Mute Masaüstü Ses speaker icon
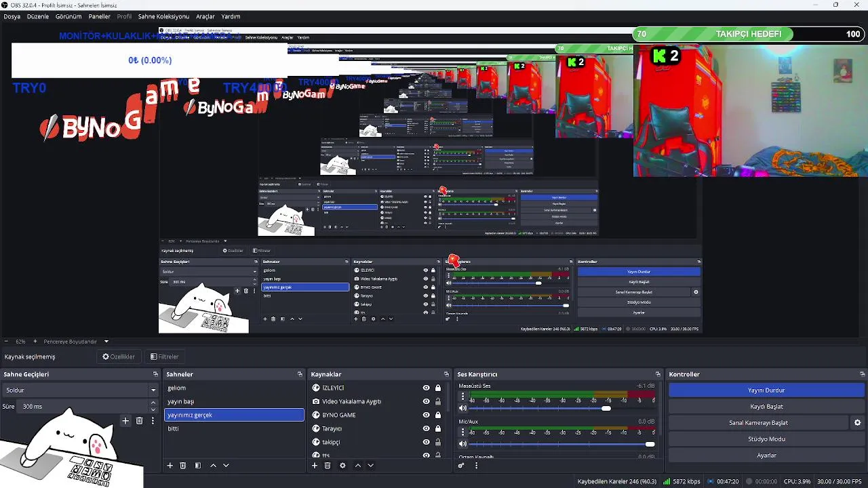868x488 pixels. (x=462, y=408)
